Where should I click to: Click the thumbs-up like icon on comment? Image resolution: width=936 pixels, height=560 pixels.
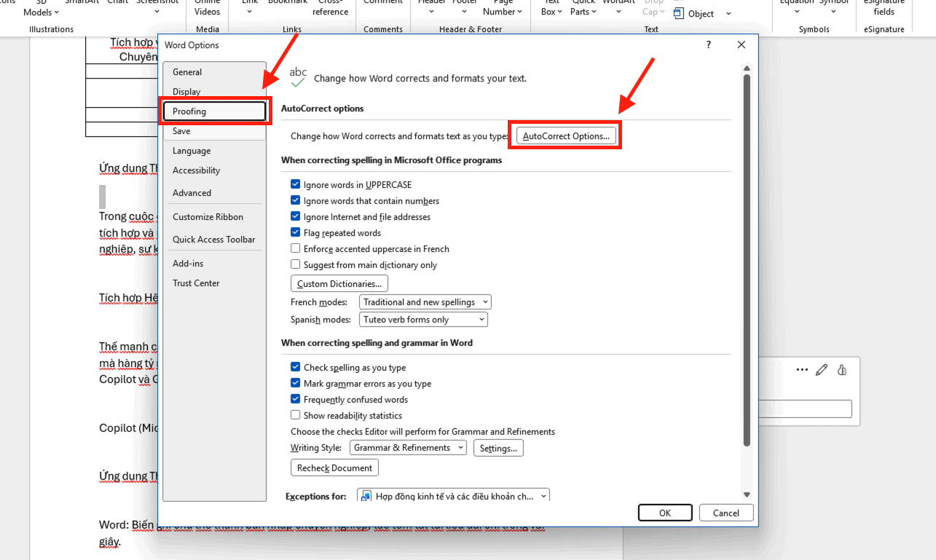tap(842, 370)
